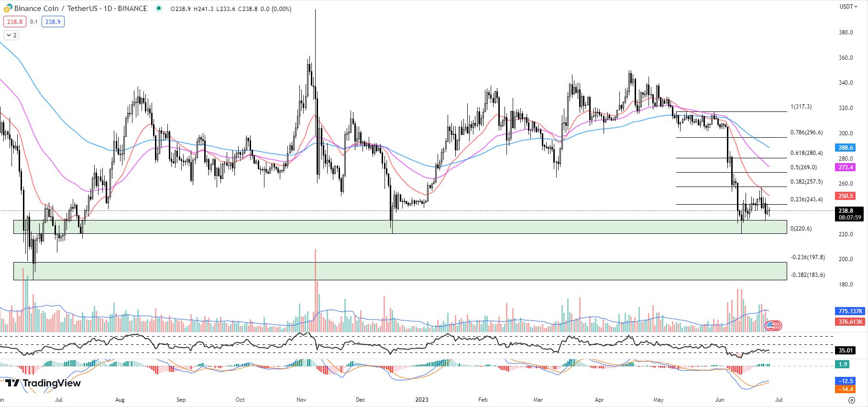The image size is (868, 407).
Task: Click the Fibonacci level 1(317.3) label
Action: (x=801, y=107)
